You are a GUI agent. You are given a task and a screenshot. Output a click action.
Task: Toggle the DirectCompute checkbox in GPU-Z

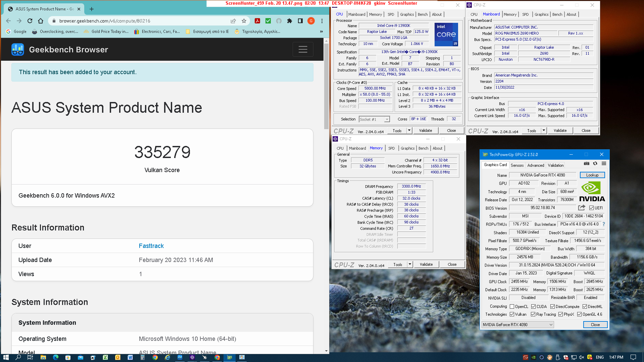[x=552, y=307]
